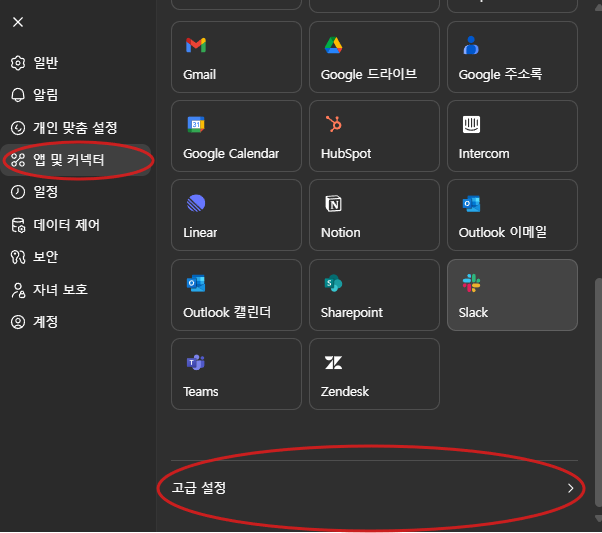Click the Zendesk logo icon

[334, 363]
